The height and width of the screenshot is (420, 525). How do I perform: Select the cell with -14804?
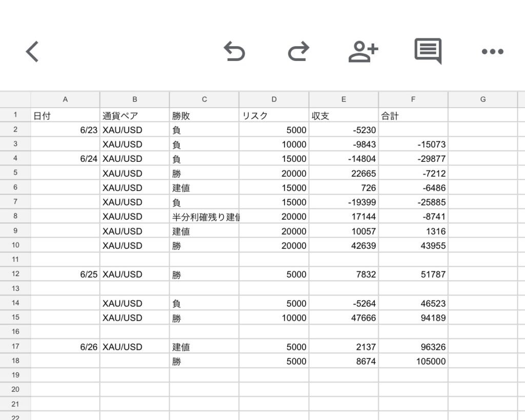pos(344,158)
